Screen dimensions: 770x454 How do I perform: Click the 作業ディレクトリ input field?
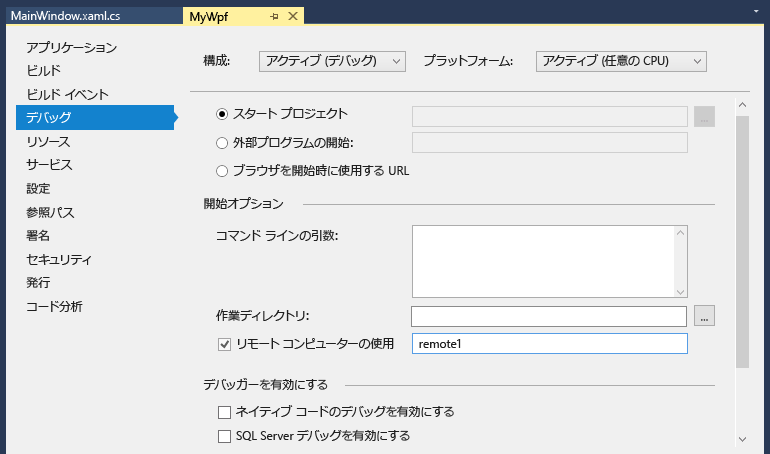point(549,317)
